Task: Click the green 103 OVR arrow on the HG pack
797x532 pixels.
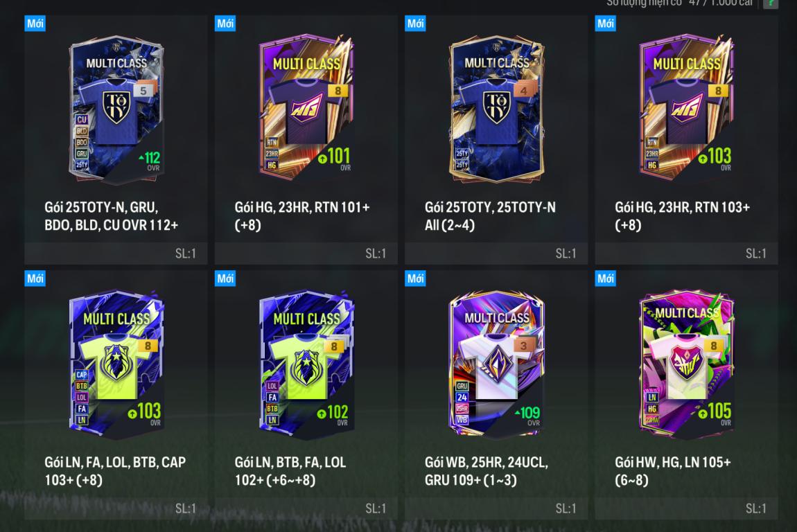Action: click(x=703, y=159)
